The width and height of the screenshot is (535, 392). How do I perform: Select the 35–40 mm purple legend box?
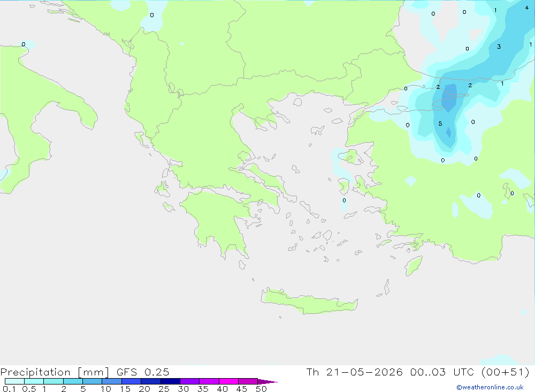pyautogui.click(x=209, y=381)
